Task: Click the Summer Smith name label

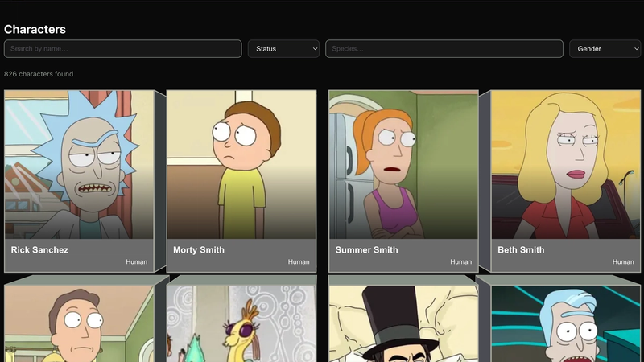Action: coord(366,250)
